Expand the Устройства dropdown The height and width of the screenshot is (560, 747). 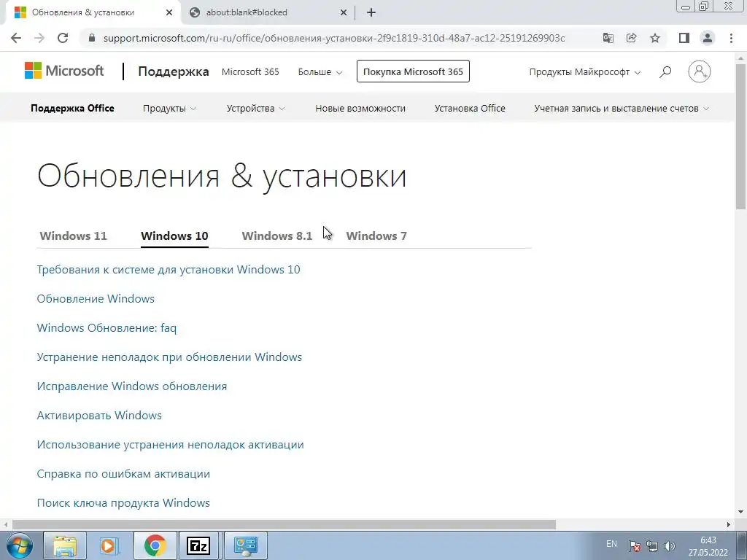[x=255, y=108]
